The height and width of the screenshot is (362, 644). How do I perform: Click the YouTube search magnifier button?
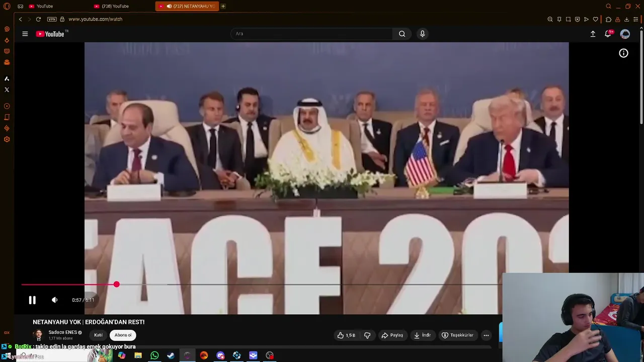402,34
